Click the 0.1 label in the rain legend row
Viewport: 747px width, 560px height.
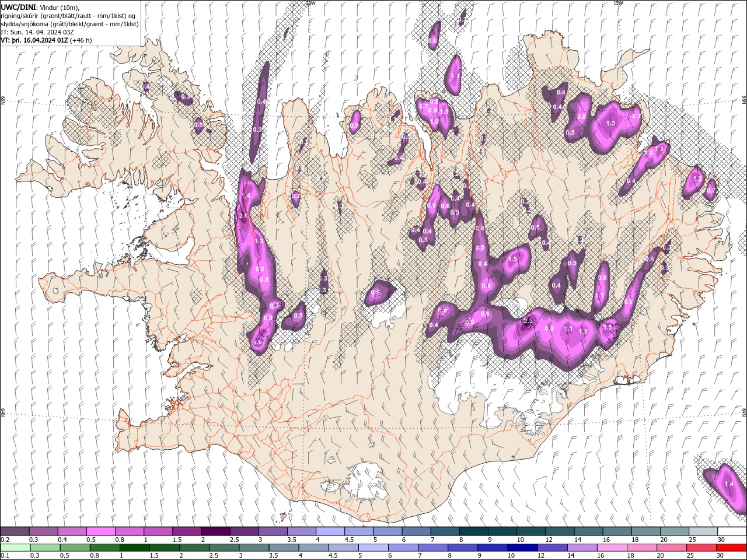click(5, 556)
